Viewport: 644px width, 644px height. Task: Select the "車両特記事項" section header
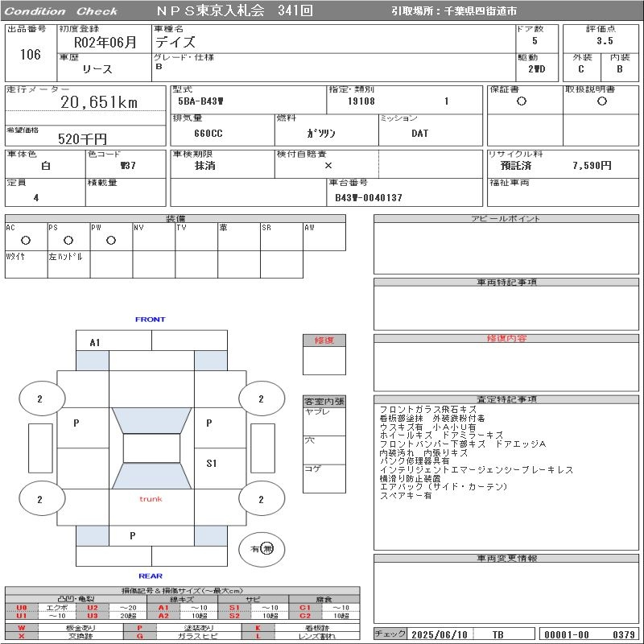point(506,283)
